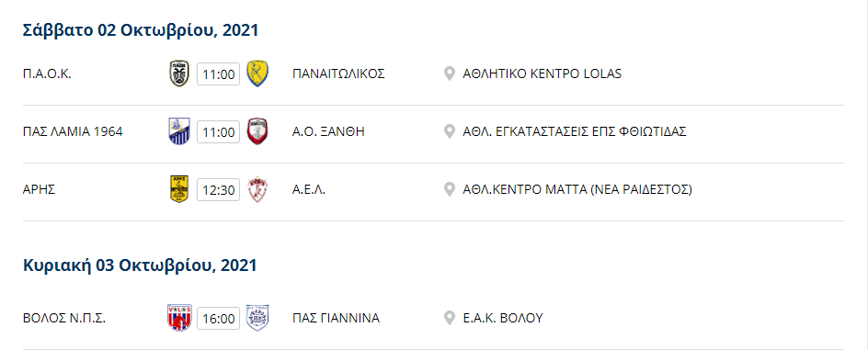Viewport: 868px width, 350px height.
Task: Open venue ΑΘΛ. ΕΓΚΑΤΑΣΤΑΣΕΙΣ ΕΠΣ ΦΘΙΩΤΙΔΑΣ
Action: point(575,132)
